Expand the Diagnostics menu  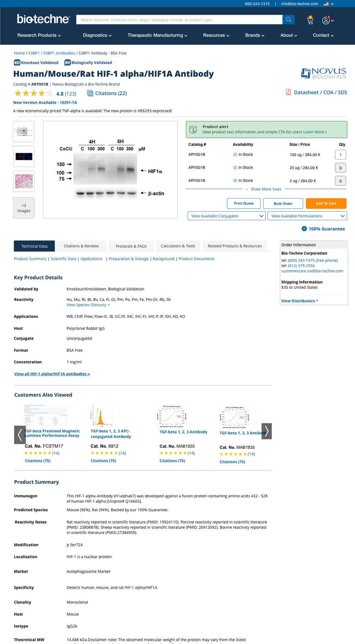click(x=97, y=35)
